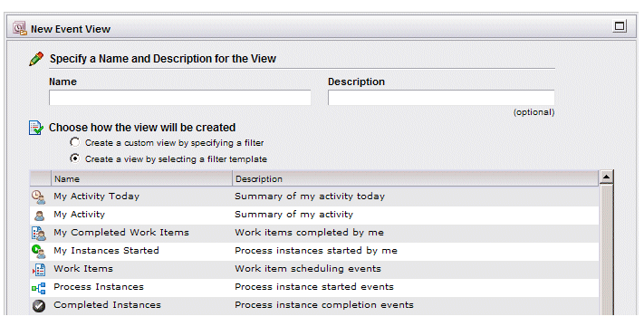
Task: Click the New Event View title icon
Action: tap(19, 28)
